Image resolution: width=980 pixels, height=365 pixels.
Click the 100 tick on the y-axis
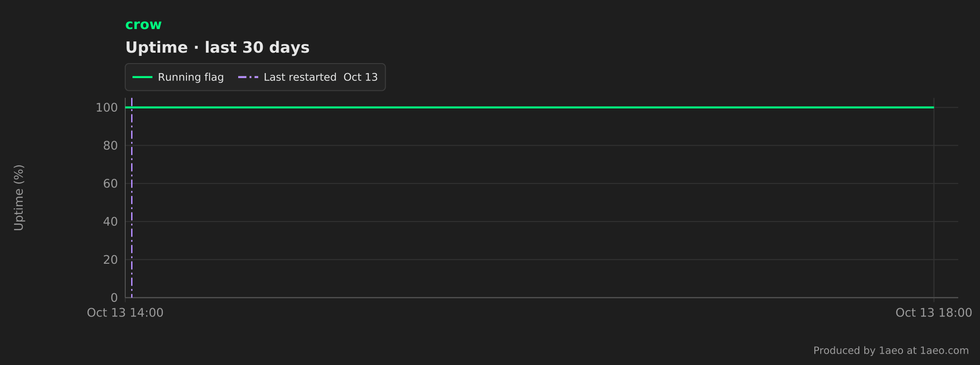[x=107, y=108]
